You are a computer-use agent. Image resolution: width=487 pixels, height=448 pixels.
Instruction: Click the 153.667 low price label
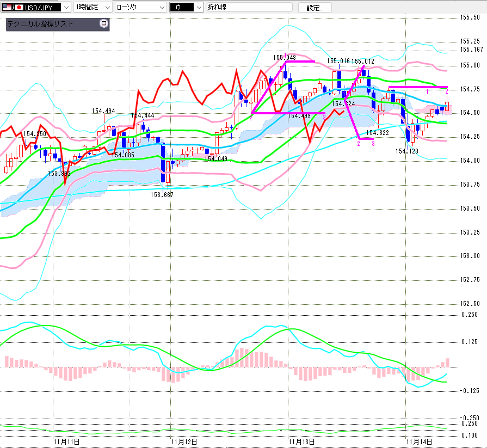coord(162,194)
